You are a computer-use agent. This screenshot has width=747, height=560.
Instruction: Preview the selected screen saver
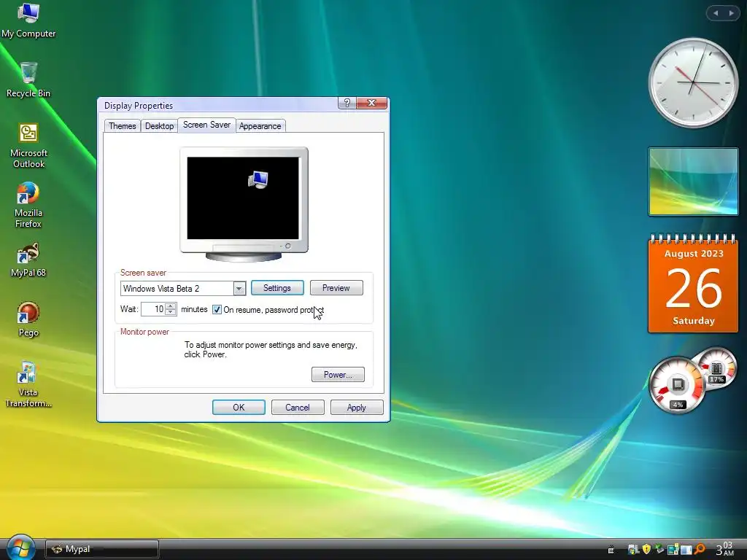336,288
